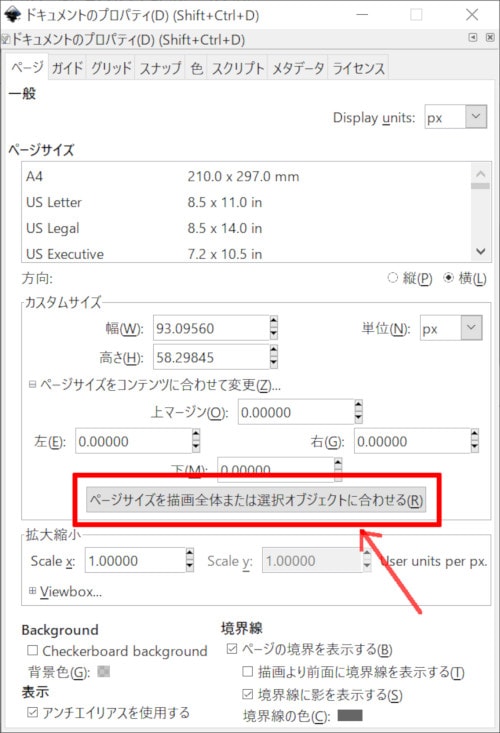The height and width of the screenshot is (733, 500).
Task: Collapse ページサイズをコンテンツに合わせて変更 section
Action: pos(32,384)
